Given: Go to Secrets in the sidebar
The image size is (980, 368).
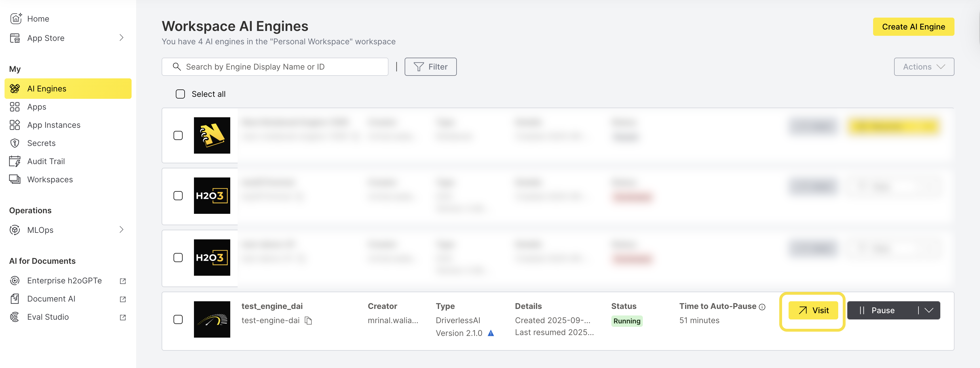Looking at the screenshot, I should click(41, 143).
